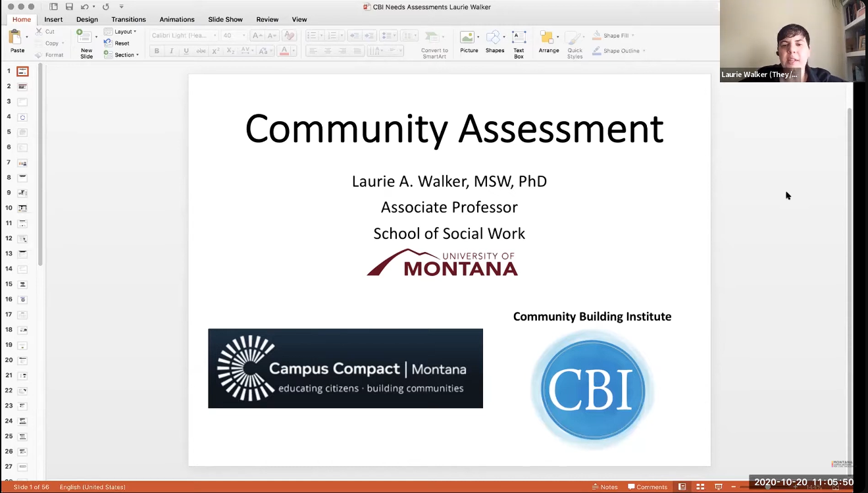Image resolution: width=868 pixels, height=493 pixels.
Task: Toggle Superscript formatting
Action: click(x=216, y=51)
